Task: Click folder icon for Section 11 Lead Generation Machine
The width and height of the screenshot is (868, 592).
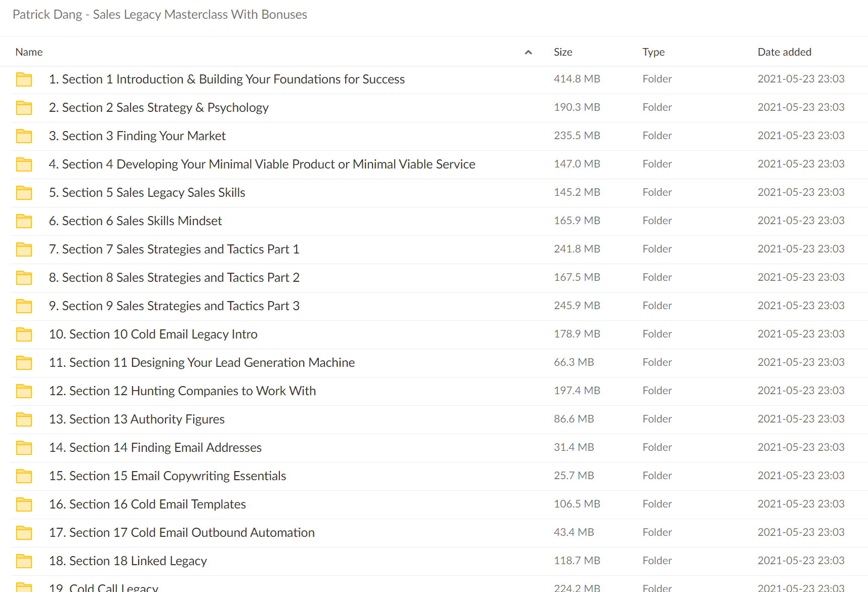Action: [x=24, y=363]
